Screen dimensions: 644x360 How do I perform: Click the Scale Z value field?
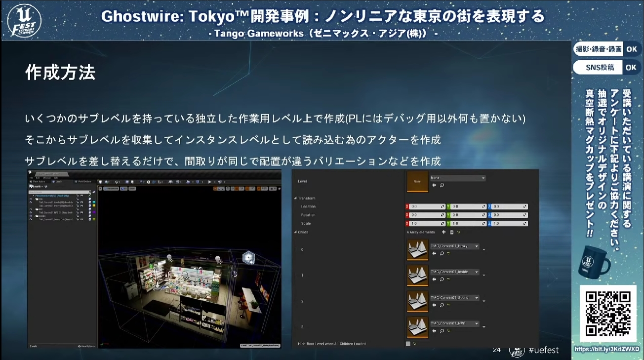point(510,224)
